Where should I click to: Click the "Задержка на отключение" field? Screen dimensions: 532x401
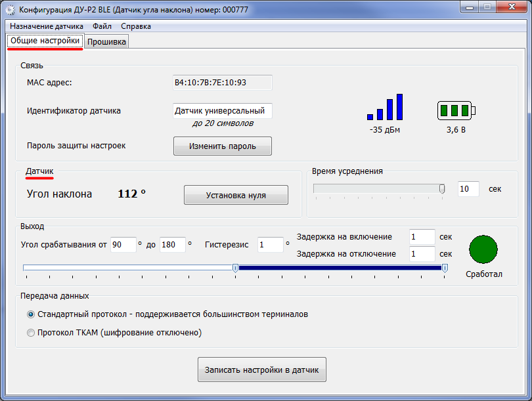(x=422, y=254)
